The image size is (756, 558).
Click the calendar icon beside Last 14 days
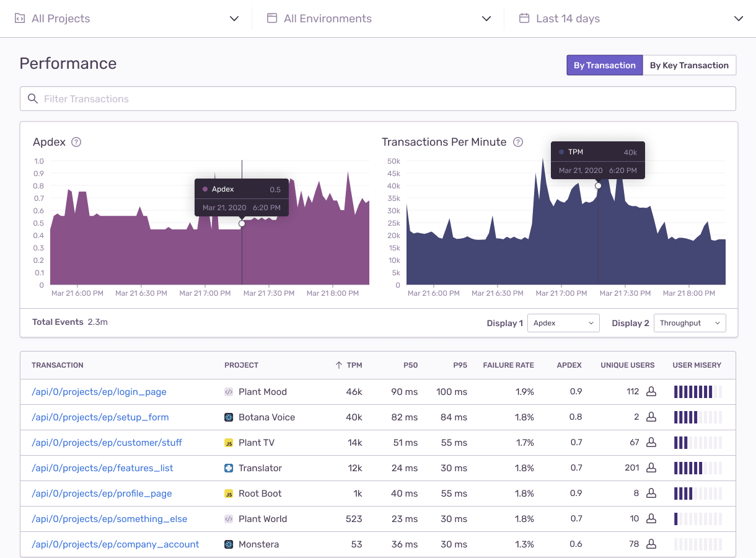[524, 19]
